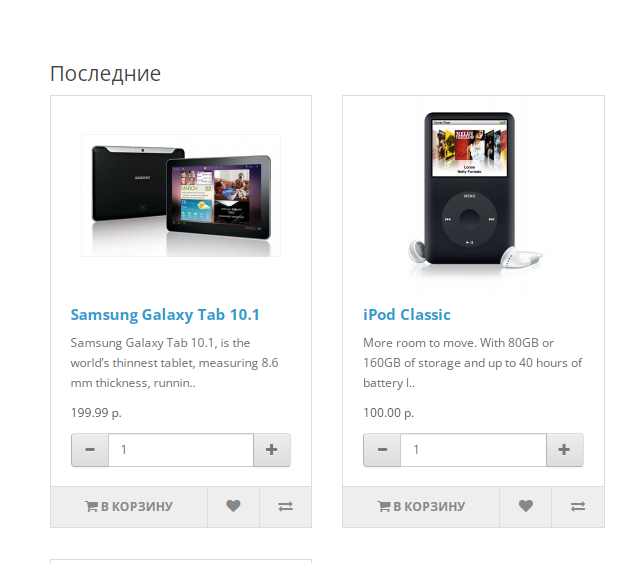This screenshot has height=563, width=626.
Task: Focus the Samsung Galaxy Tab quantity field
Action: point(181,450)
